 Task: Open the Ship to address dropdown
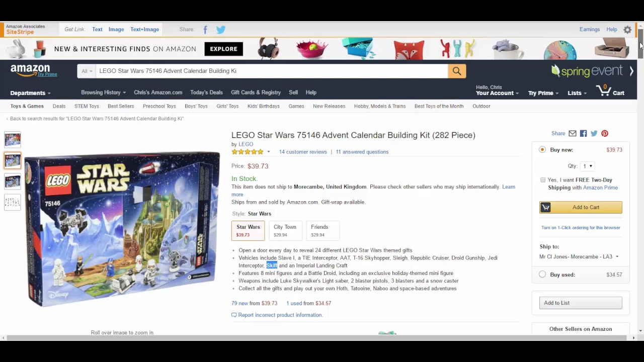pos(579,257)
